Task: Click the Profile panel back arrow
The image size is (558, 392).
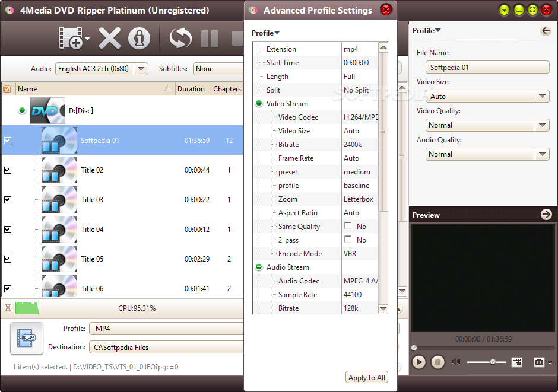Action: coord(546,31)
